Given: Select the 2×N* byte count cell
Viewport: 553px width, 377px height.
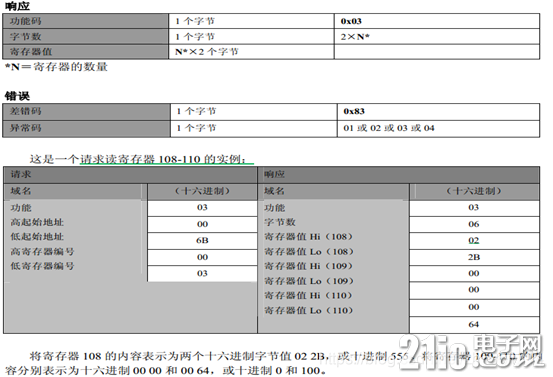Looking at the screenshot, I should [x=437, y=37].
